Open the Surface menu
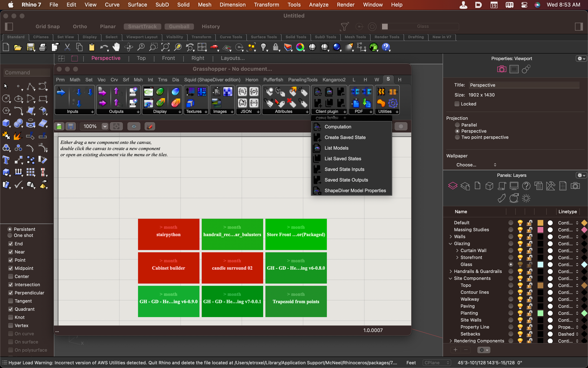Viewport: 588px width, 368px height. coord(137,5)
